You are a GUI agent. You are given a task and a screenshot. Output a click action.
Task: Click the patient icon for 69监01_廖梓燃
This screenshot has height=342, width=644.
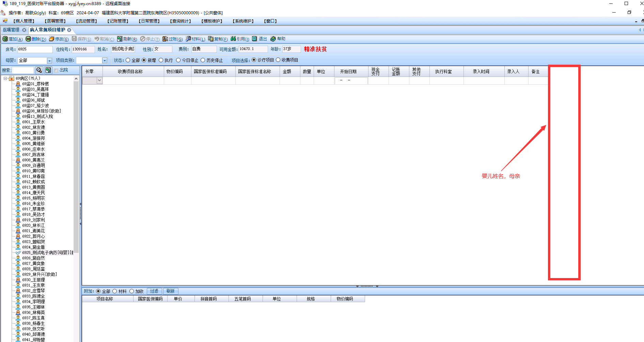click(x=18, y=84)
